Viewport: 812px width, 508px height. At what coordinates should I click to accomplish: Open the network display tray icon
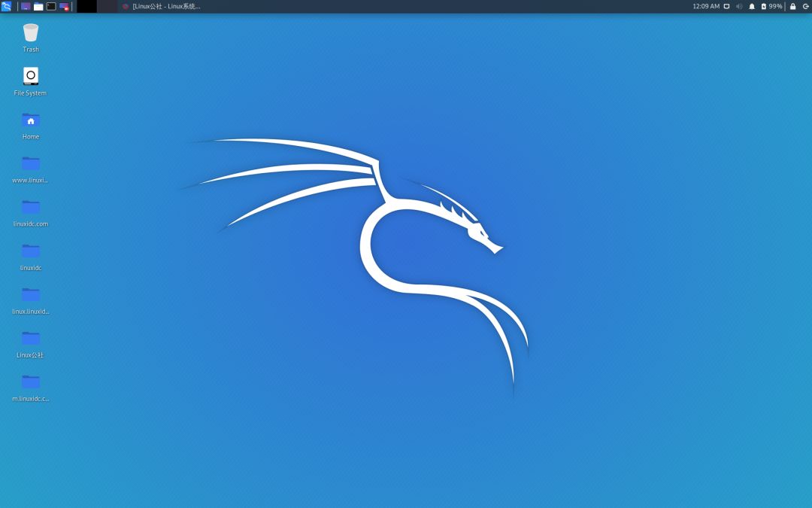coord(726,6)
